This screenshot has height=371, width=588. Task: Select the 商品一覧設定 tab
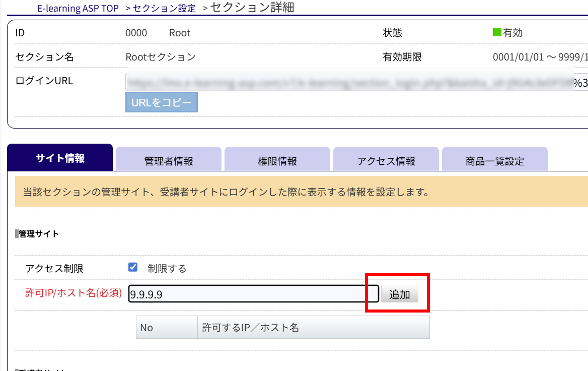[495, 161]
